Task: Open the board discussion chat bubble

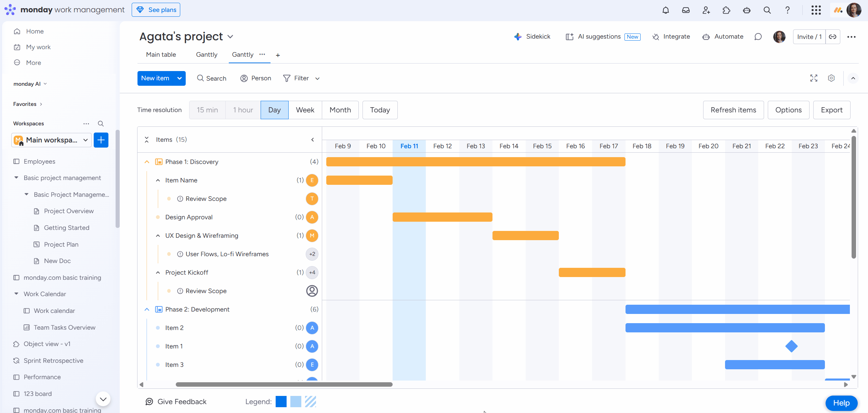Action: tap(758, 37)
